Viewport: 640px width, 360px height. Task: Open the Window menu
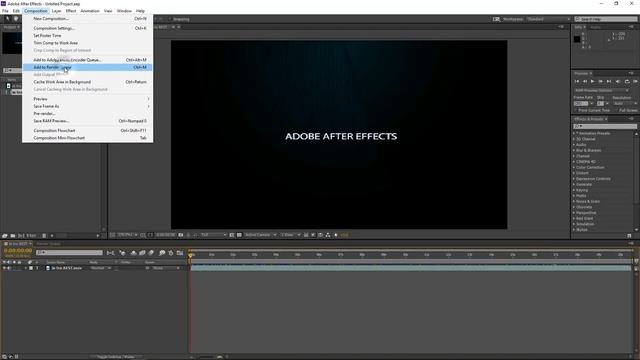tap(124, 11)
